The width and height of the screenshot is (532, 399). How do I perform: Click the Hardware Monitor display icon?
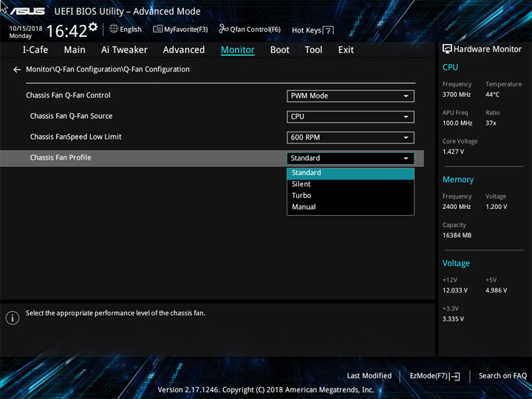click(x=447, y=50)
